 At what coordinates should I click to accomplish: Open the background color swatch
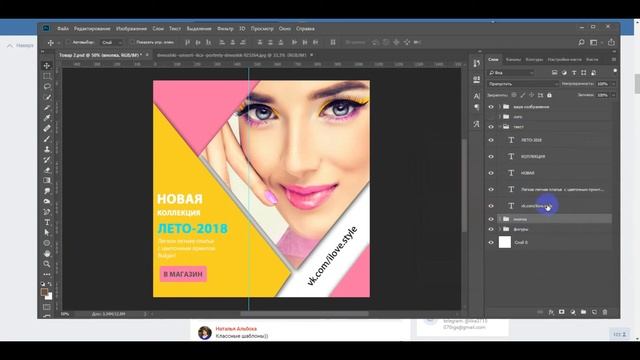49,296
